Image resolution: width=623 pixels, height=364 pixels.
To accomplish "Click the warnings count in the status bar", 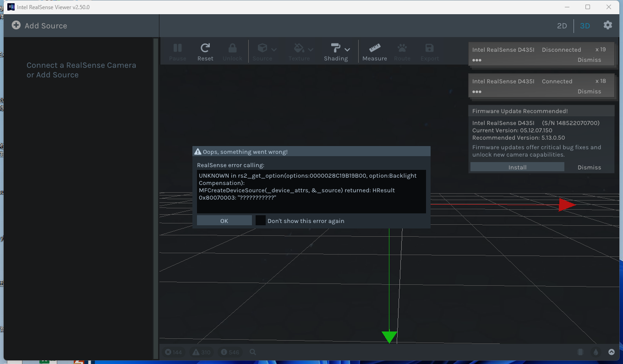I will 201,352.
